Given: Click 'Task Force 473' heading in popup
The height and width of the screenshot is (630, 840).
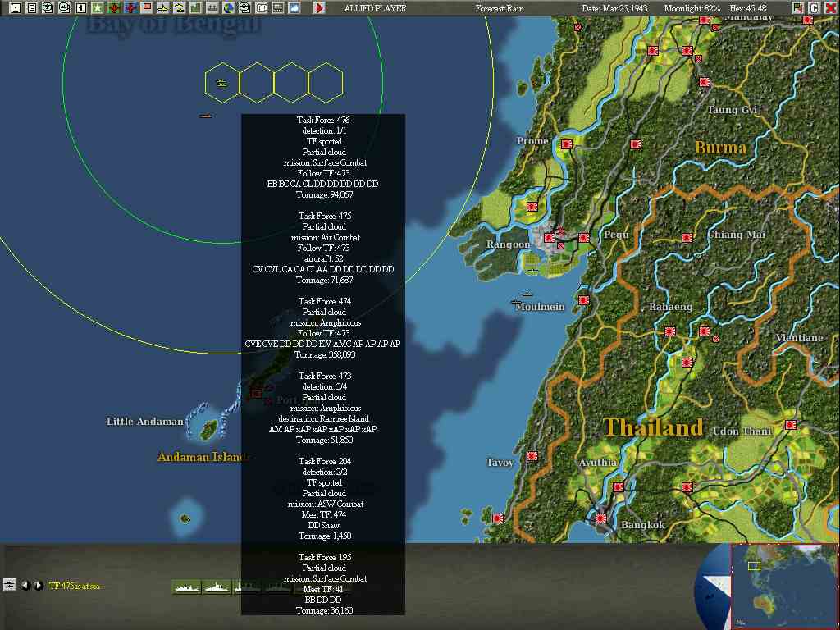Looking at the screenshot, I should coord(325,376).
